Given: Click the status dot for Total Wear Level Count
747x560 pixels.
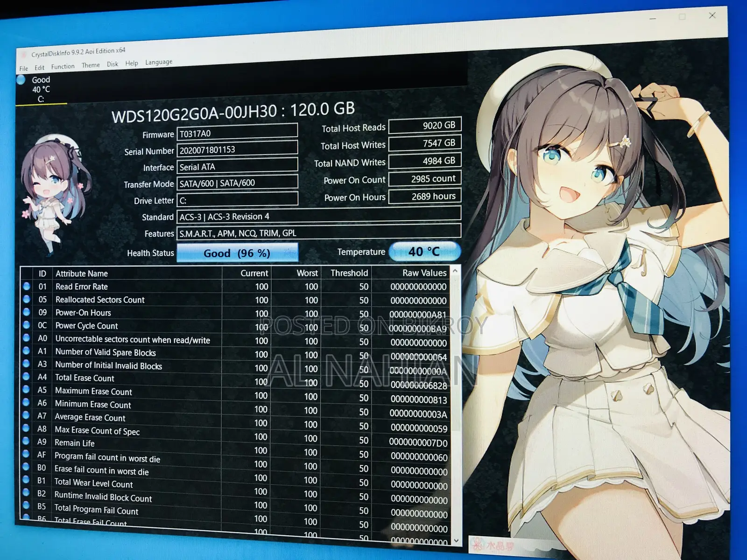Looking at the screenshot, I should 26,480.
